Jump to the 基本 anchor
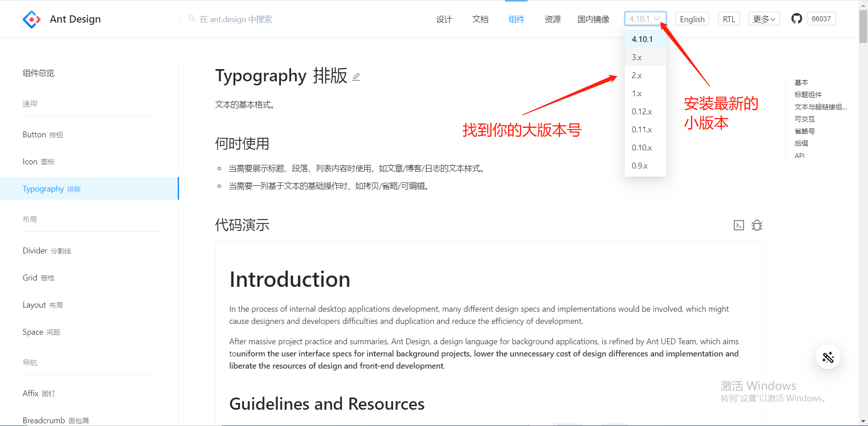Viewport: 868px width, 426px height. tap(801, 82)
